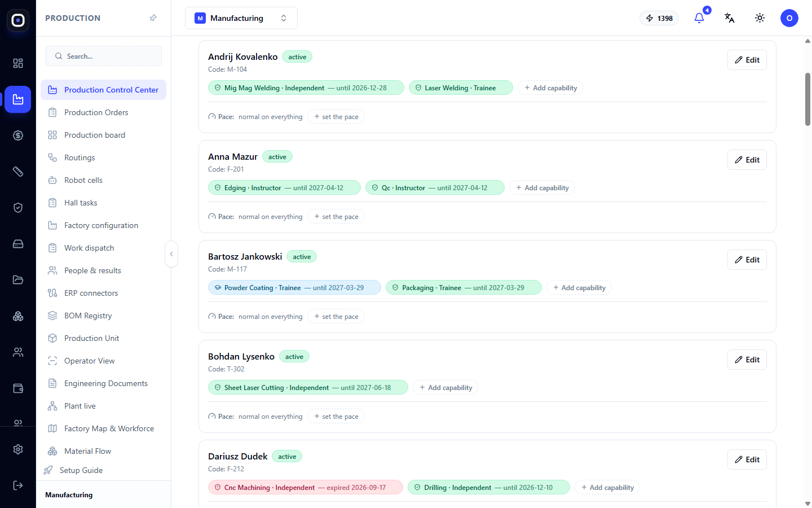Edit Anna Mazur's record
This screenshot has width=812, height=508.
coord(747,160)
